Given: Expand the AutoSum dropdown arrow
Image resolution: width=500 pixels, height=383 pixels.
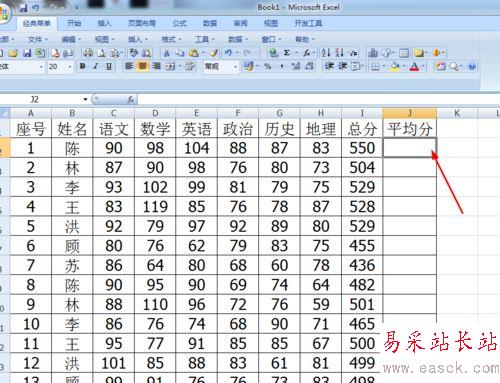Looking at the screenshot, I should 296,53.
